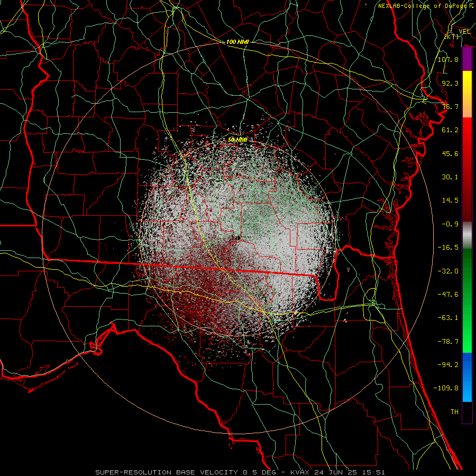Click the 14.5 scale value

tap(450, 200)
